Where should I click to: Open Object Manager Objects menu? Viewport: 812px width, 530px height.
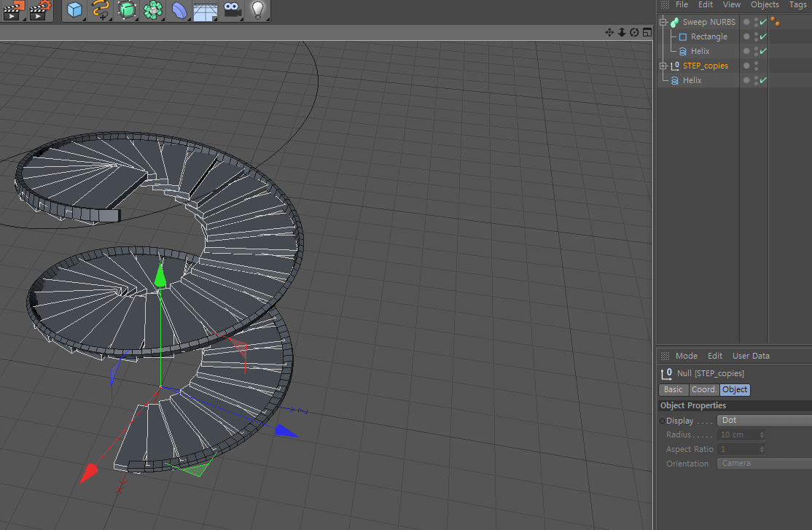(x=765, y=4)
